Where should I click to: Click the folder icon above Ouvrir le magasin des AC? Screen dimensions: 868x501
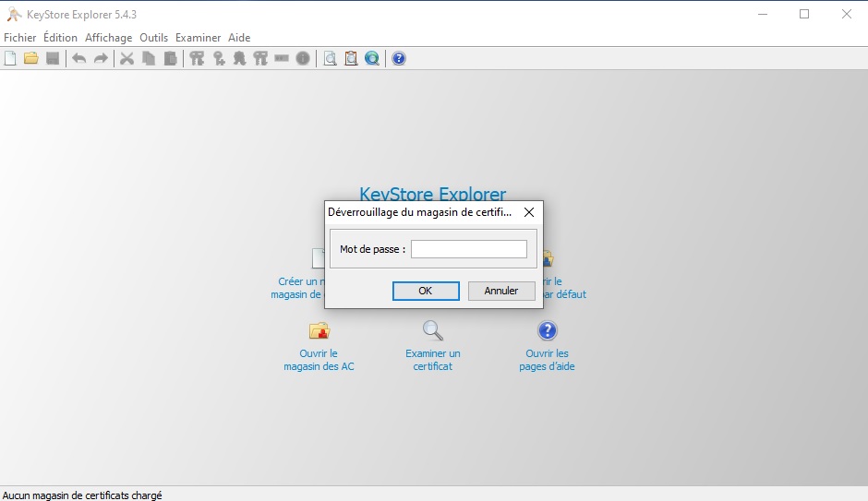tap(319, 330)
